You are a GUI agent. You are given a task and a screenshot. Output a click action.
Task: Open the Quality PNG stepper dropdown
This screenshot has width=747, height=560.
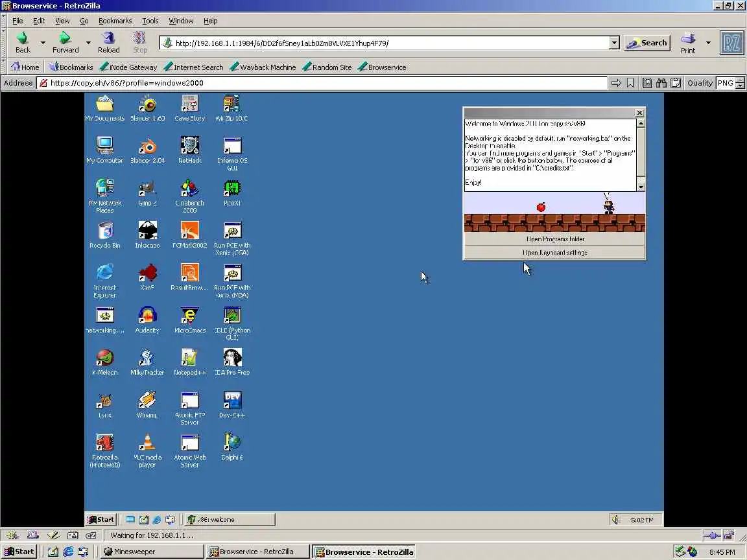[740, 83]
